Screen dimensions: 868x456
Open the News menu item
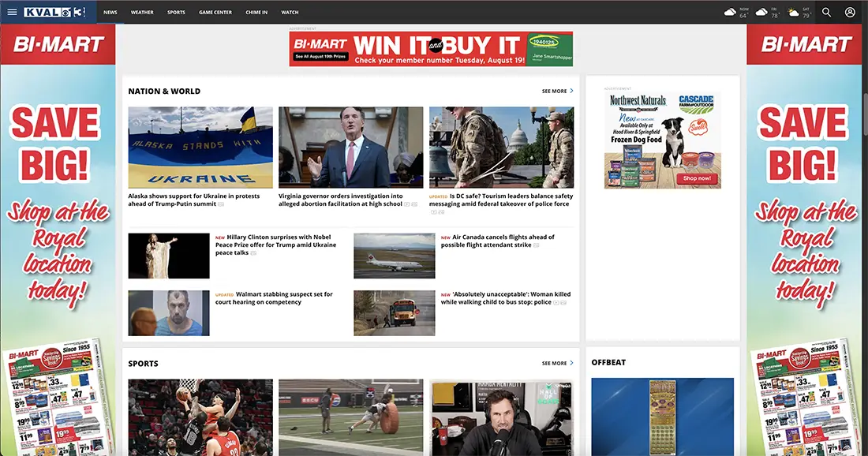pyautogui.click(x=110, y=12)
